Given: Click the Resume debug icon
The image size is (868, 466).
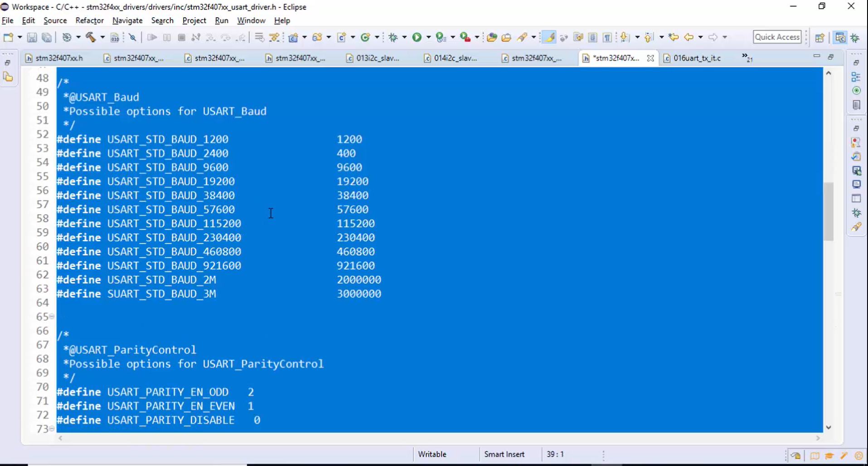Looking at the screenshot, I should pos(152,37).
